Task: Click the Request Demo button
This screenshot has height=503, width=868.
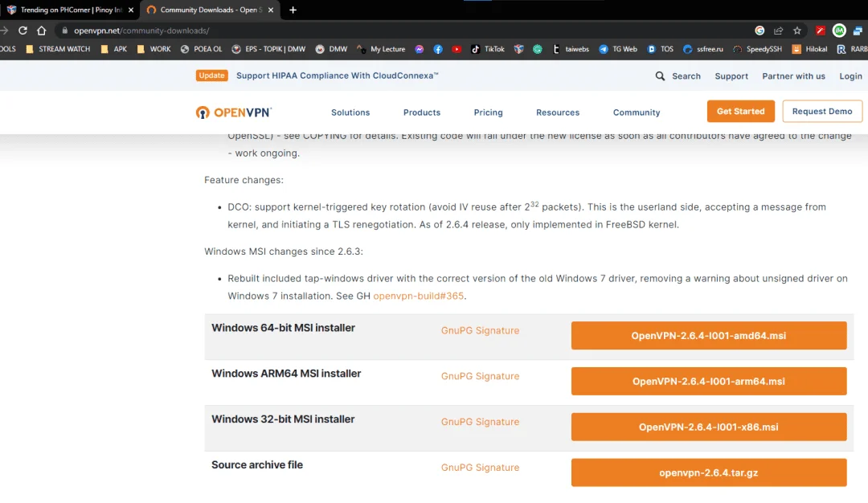Action: pos(822,111)
